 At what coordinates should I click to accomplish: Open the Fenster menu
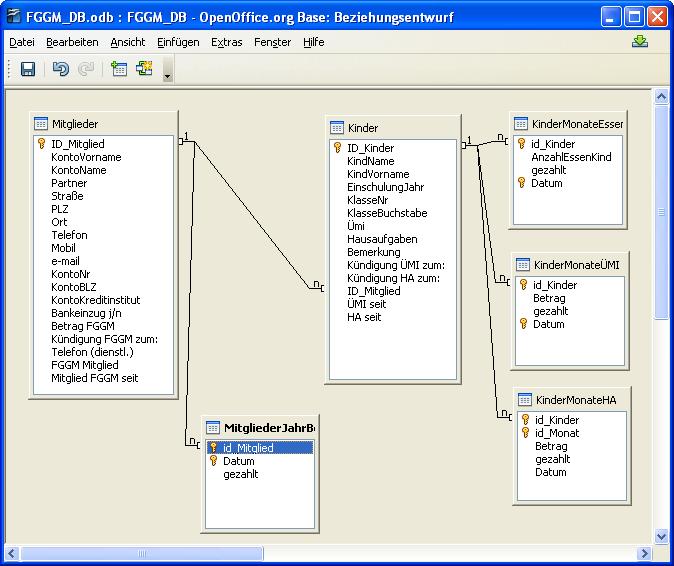(x=272, y=42)
